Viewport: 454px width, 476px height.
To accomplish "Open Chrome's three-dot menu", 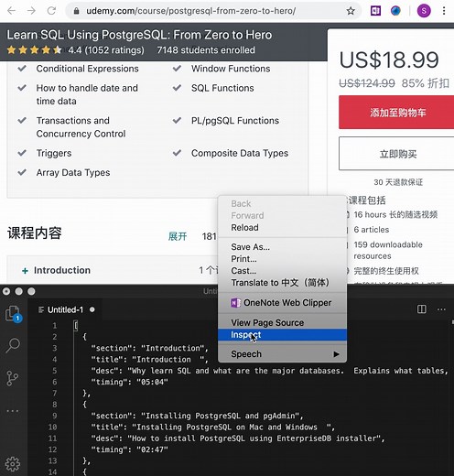I will tap(444, 11).
